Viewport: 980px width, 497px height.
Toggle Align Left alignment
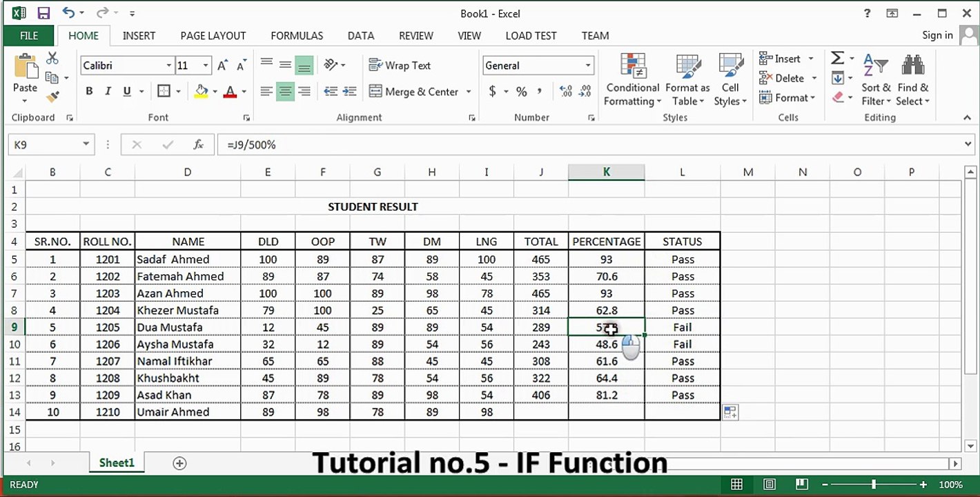[x=266, y=91]
